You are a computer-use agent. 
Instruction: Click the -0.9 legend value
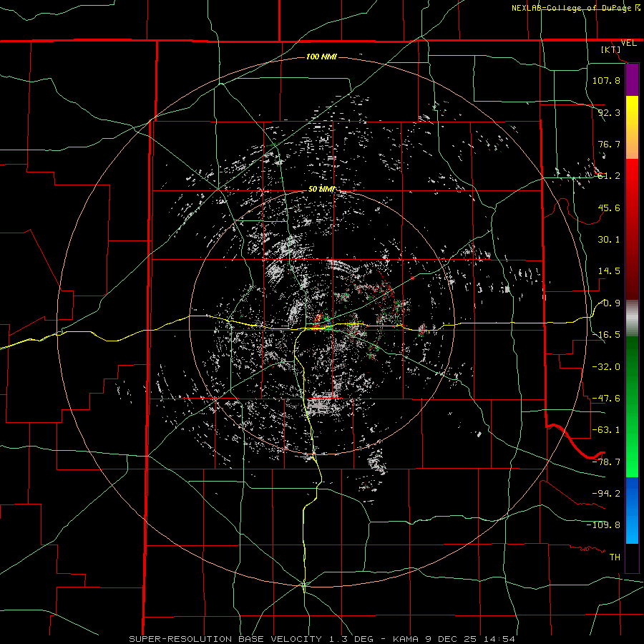coord(610,303)
